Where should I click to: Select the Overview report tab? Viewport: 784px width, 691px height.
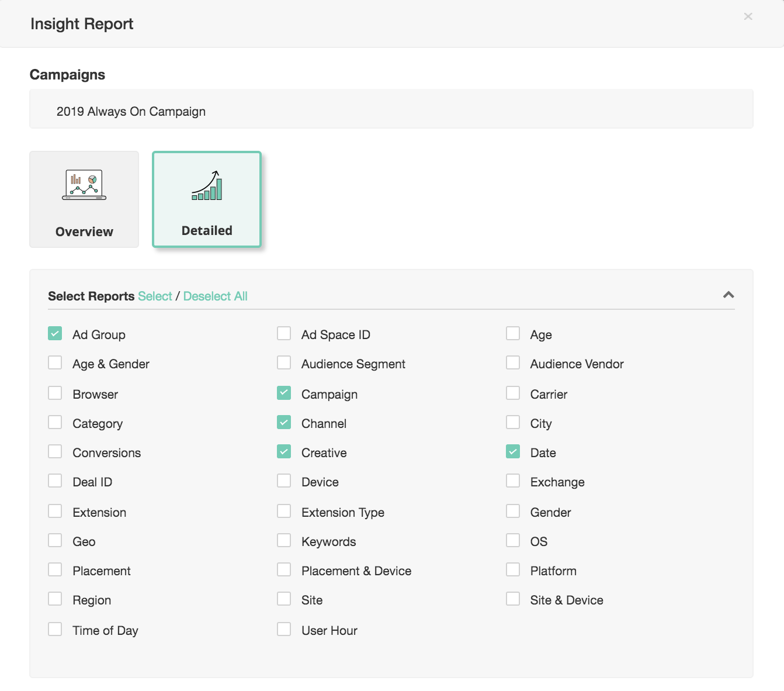pyautogui.click(x=84, y=199)
